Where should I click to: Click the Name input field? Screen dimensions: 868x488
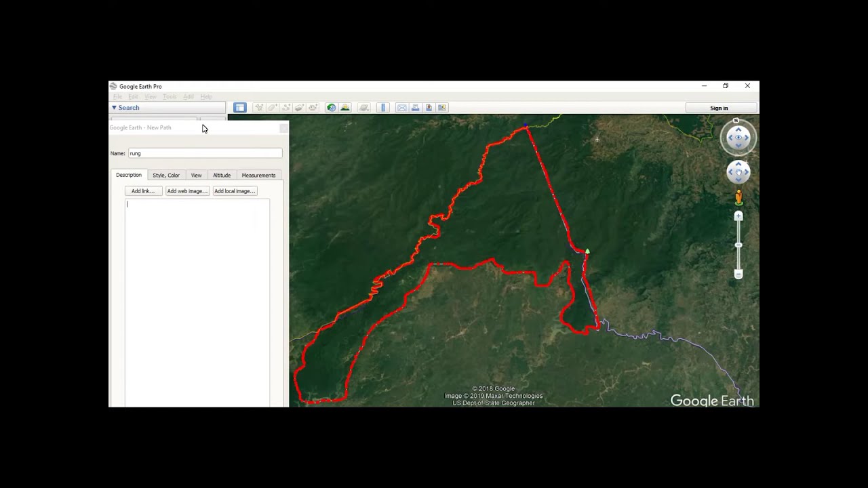click(205, 153)
